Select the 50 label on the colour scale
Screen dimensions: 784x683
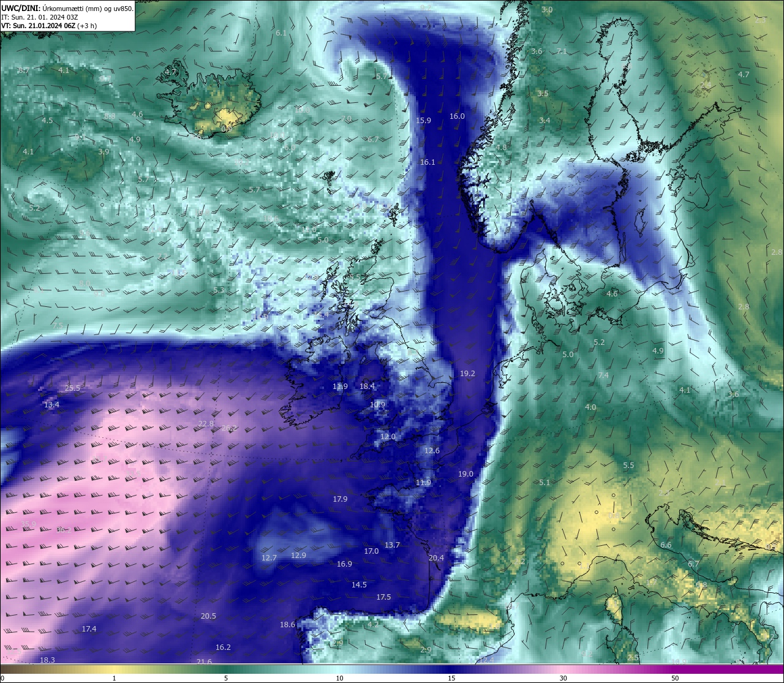(675, 678)
